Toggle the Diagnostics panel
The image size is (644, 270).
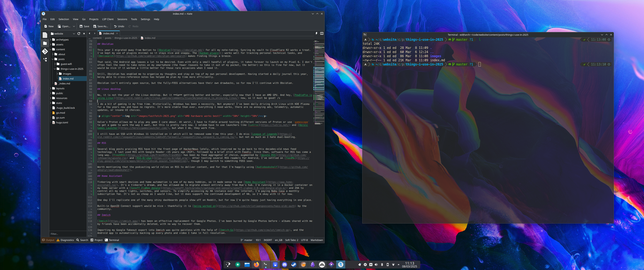[65, 240]
